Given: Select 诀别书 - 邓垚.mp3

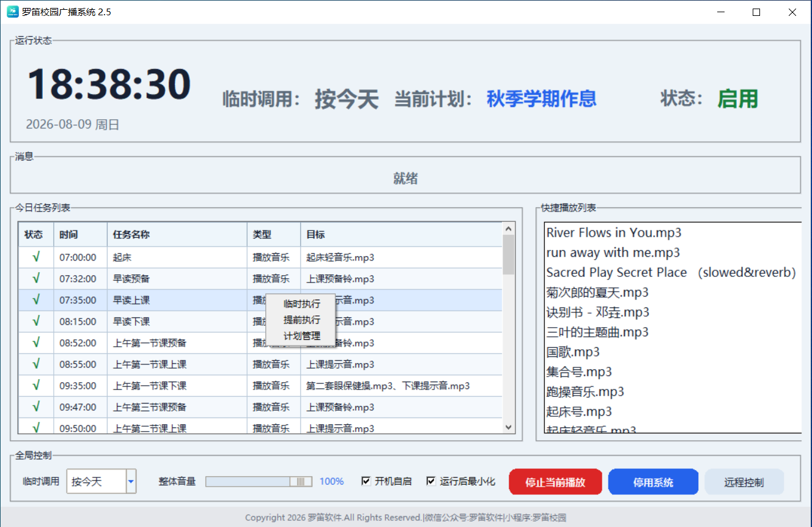Looking at the screenshot, I should click(673, 312).
